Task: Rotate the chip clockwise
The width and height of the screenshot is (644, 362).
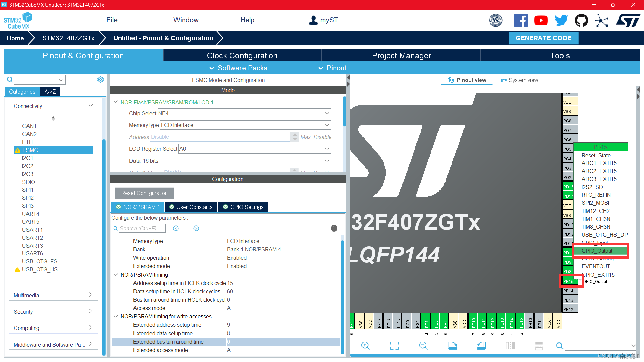Action: point(452,345)
